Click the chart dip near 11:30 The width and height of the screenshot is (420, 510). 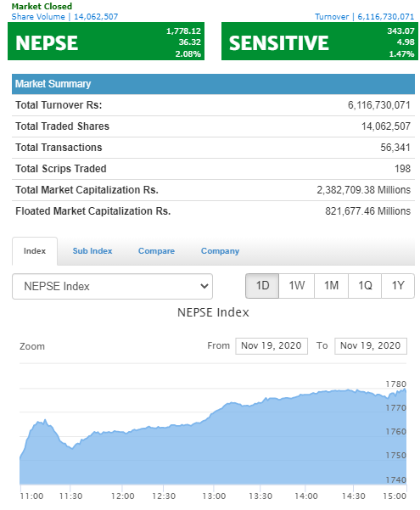pos(72,448)
